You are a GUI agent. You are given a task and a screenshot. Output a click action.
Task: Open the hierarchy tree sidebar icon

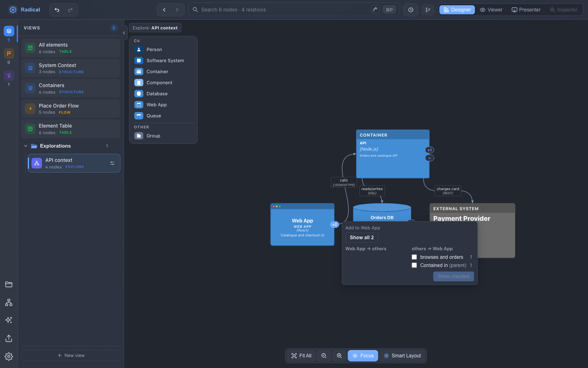pos(9,302)
